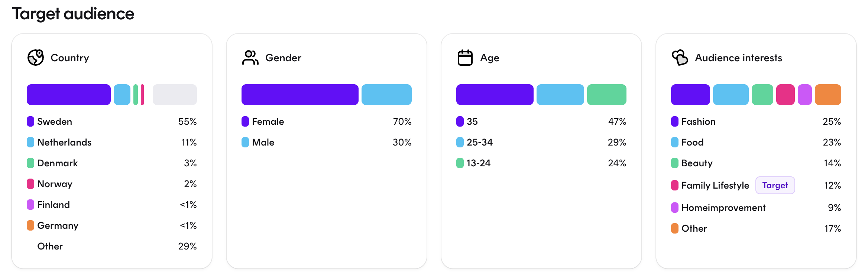Viewport: 868px width, 274px height.
Task: Click the Germany legend entry
Action: [x=58, y=225]
